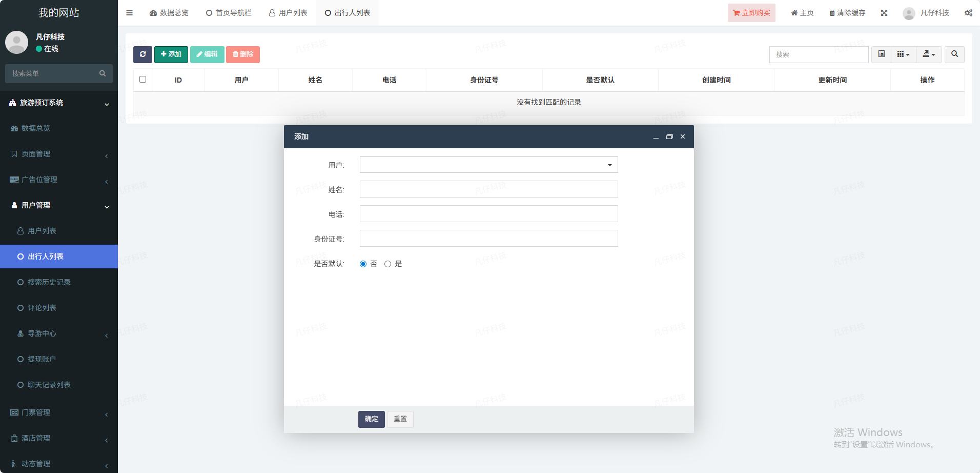Click the search magnifier button beside the table
This screenshot has height=473, width=980.
(954, 54)
